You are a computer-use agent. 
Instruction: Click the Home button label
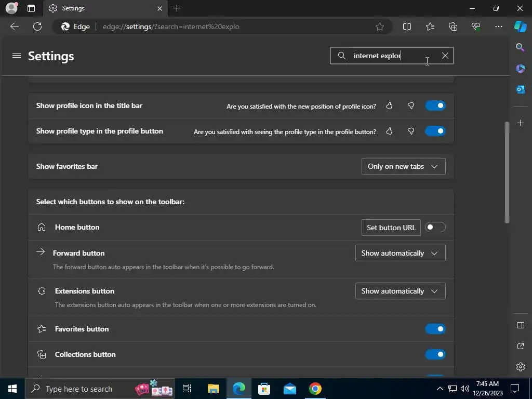point(77,228)
